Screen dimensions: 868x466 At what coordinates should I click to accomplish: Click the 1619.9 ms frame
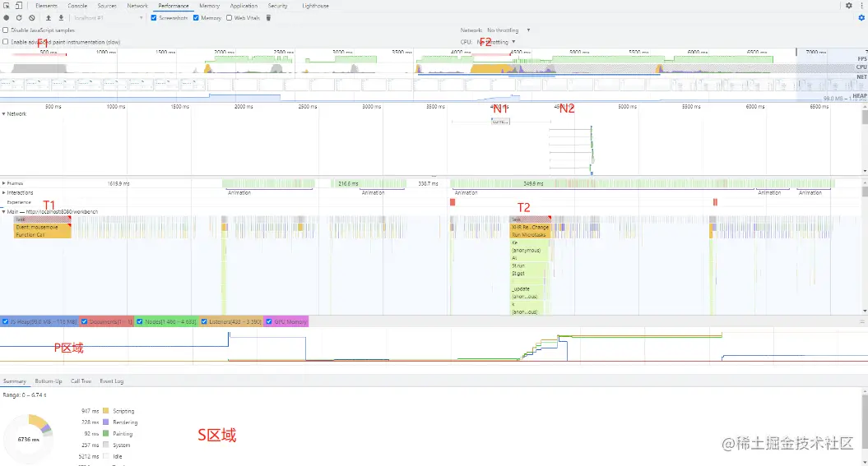[118, 183]
